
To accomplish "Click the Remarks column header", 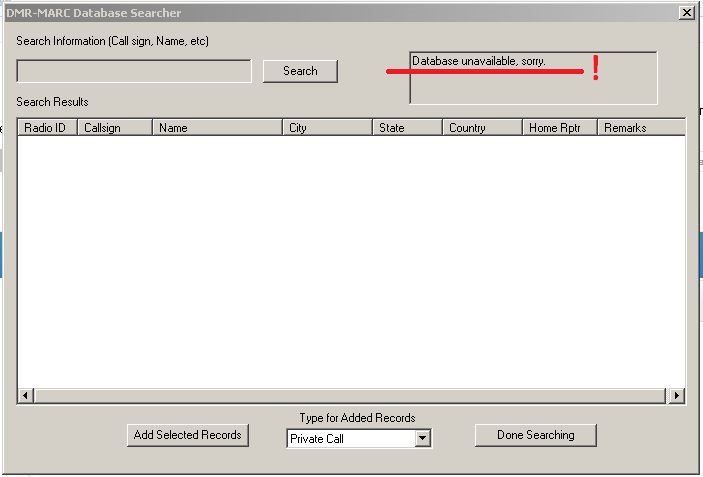I will coord(642,128).
